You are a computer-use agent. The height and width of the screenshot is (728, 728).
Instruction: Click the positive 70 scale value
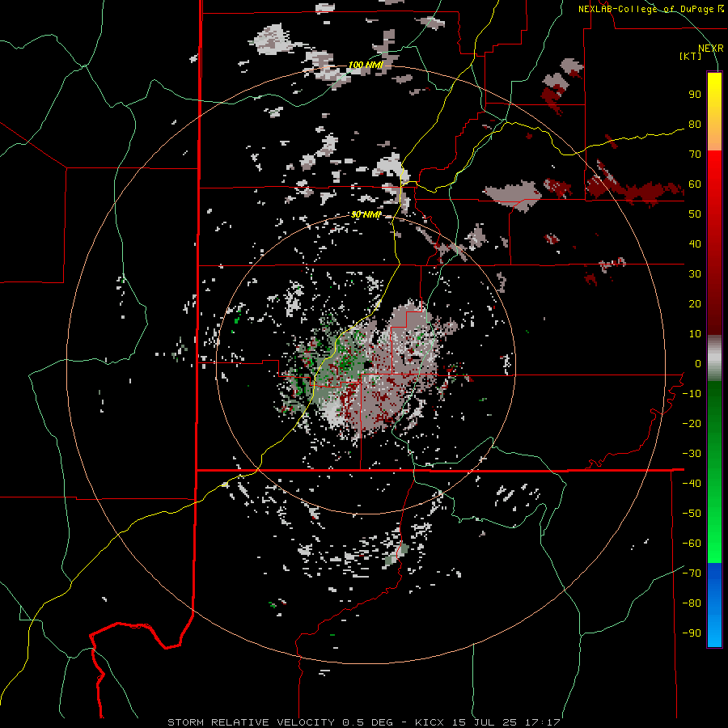[695, 154]
